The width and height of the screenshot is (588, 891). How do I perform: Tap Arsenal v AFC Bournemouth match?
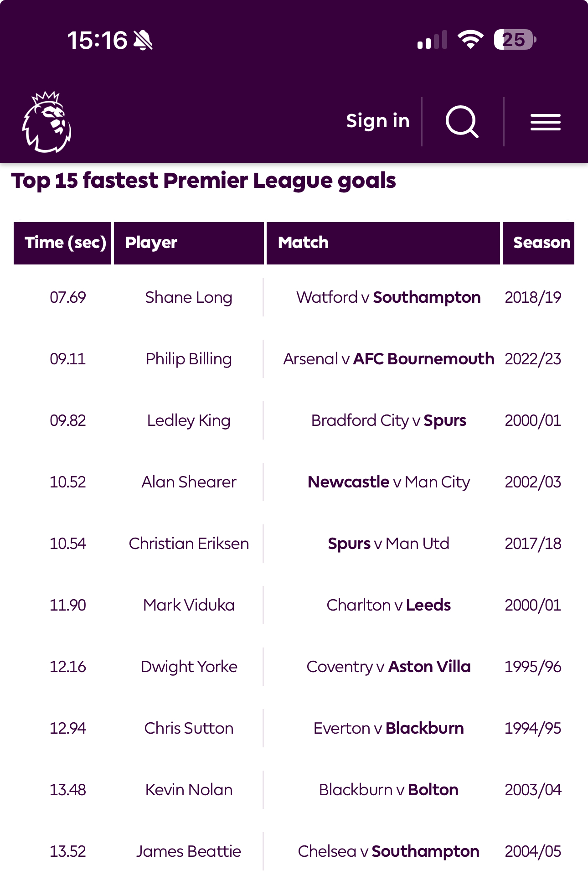click(x=388, y=359)
